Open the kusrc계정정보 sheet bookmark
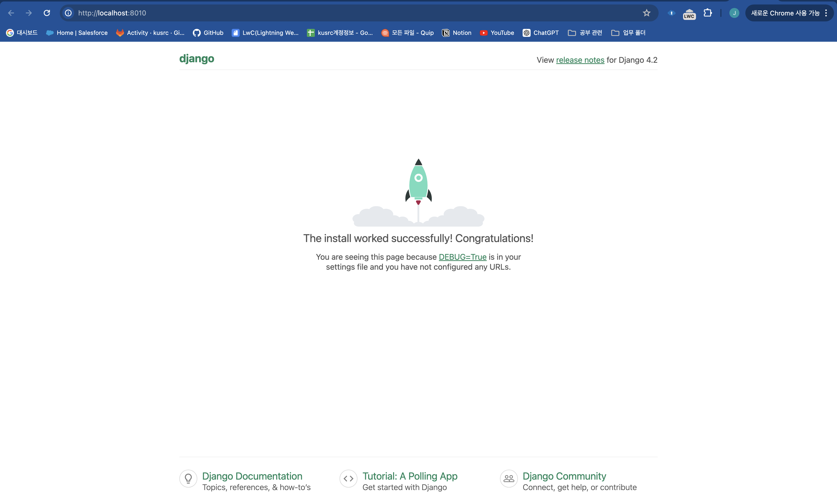 [x=340, y=33]
